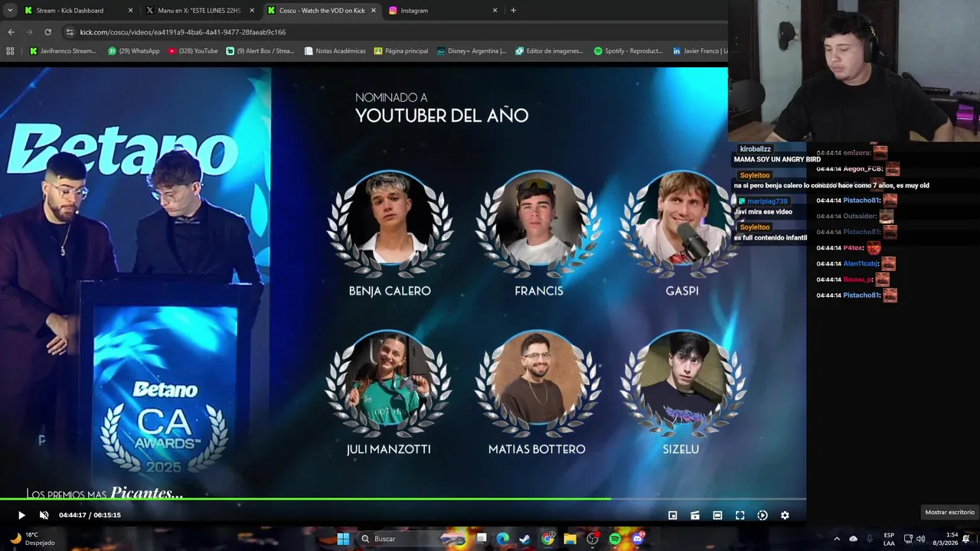This screenshot has width=980, height=551.
Task: Close the Kick Dashboard tab
Action: tap(130, 11)
